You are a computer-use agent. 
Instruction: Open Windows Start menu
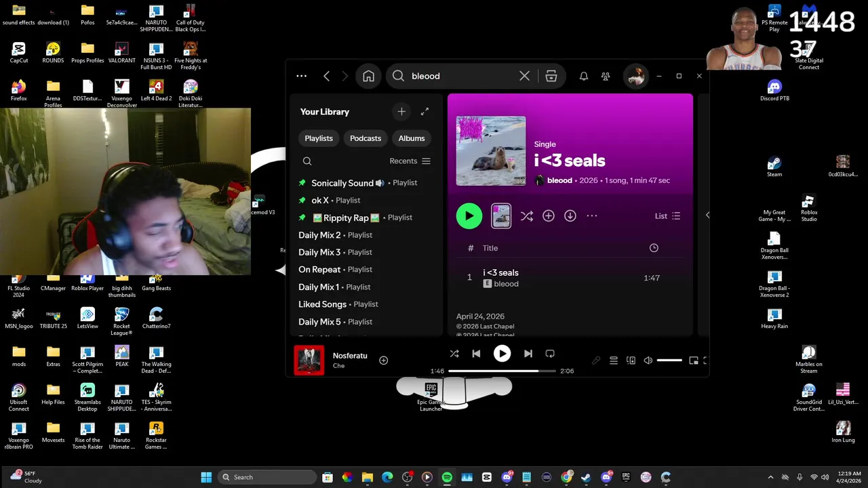[x=206, y=477]
